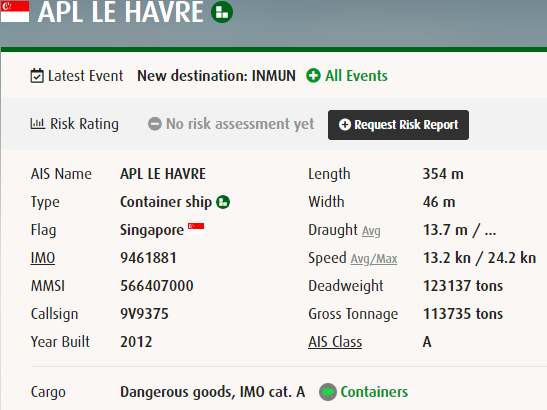
Task: Click the Request Risk Report button
Action: click(398, 125)
